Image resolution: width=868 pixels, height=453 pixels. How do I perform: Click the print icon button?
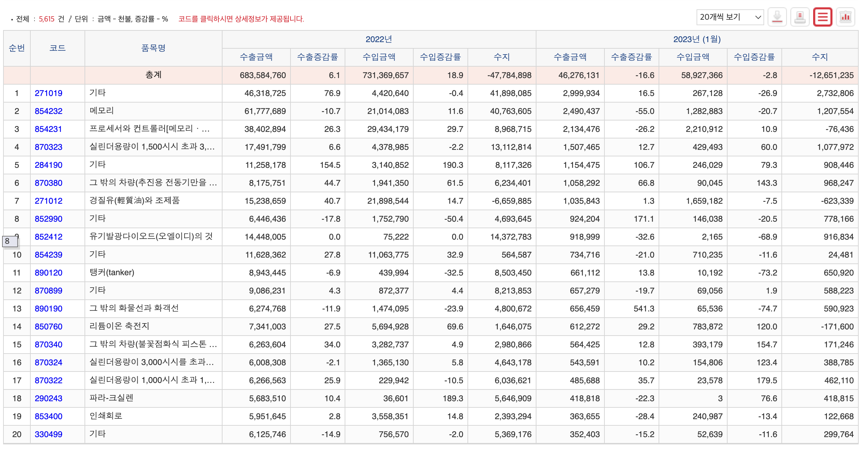800,17
